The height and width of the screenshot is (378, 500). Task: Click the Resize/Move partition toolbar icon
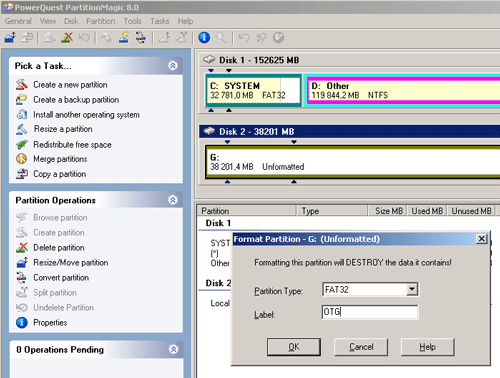coord(10,37)
